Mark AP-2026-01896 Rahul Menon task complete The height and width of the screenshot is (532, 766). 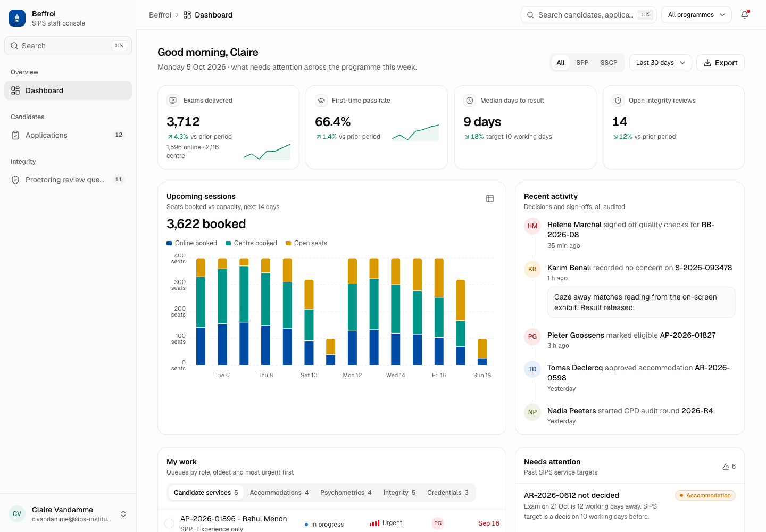pos(169,523)
